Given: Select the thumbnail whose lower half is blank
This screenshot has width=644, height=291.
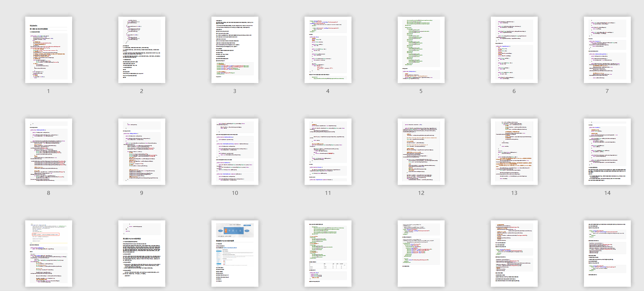Looking at the screenshot, I should coord(421,253).
